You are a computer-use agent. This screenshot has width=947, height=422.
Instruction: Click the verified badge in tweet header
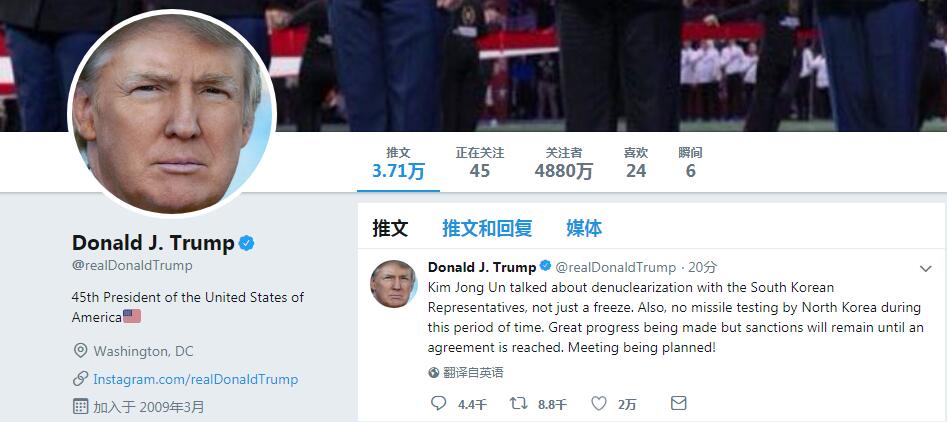click(x=545, y=266)
